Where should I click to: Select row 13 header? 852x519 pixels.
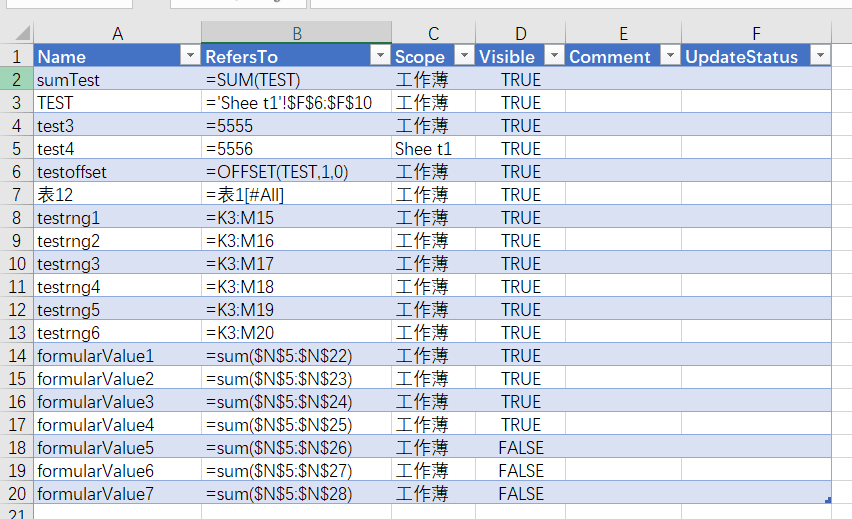pos(16,333)
